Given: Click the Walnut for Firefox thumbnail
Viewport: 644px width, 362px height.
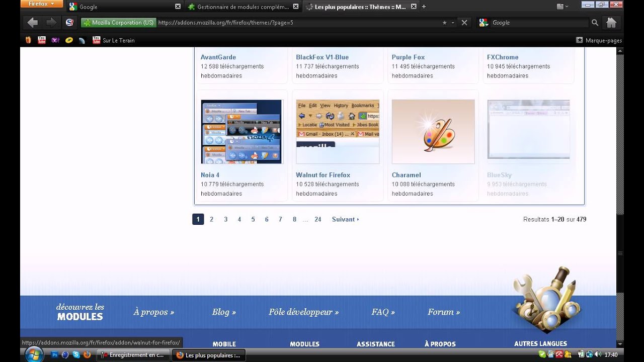Looking at the screenshot, I should coord(338,132).
